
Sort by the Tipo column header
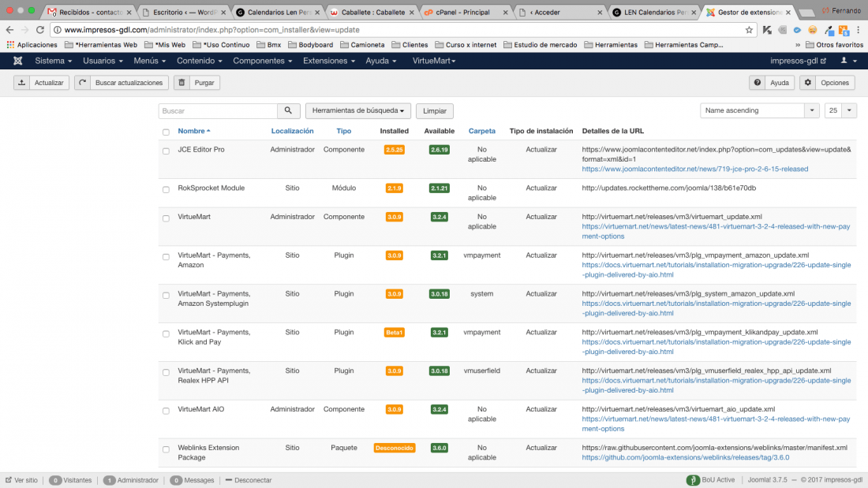(344, 131)
